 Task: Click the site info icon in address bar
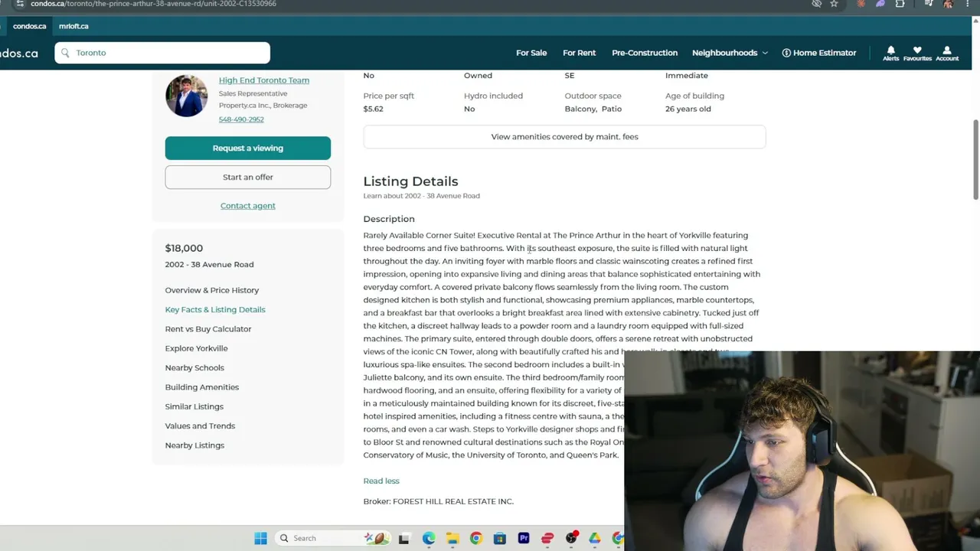(20, 4)
